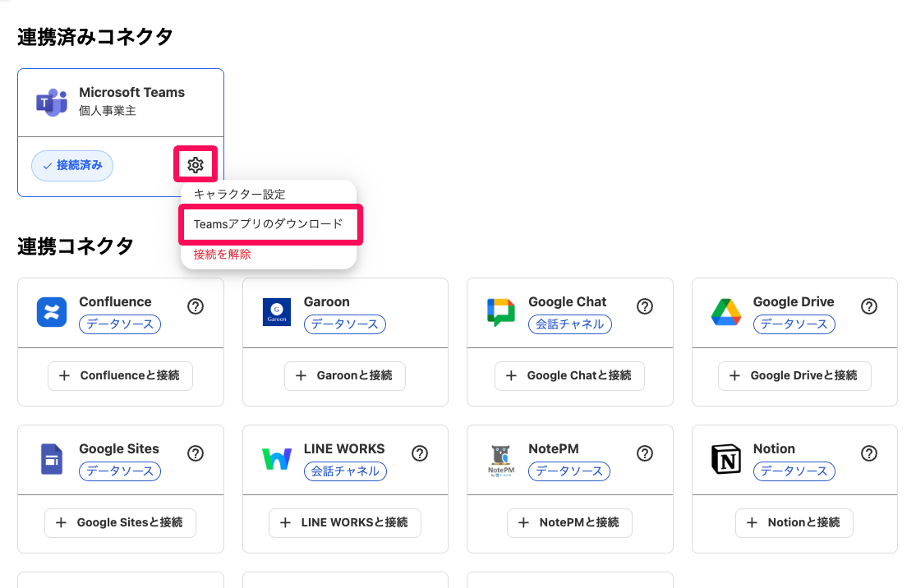The image size is (916, 588).
Task: Open the Microsoft Teams settings gear
Action: (x=196, y=165)
